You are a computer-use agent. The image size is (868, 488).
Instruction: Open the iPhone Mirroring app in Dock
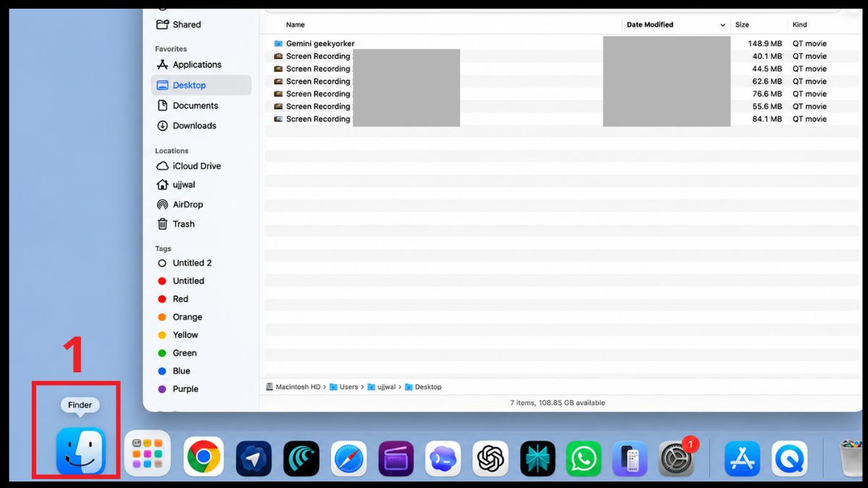click(630, 458)
